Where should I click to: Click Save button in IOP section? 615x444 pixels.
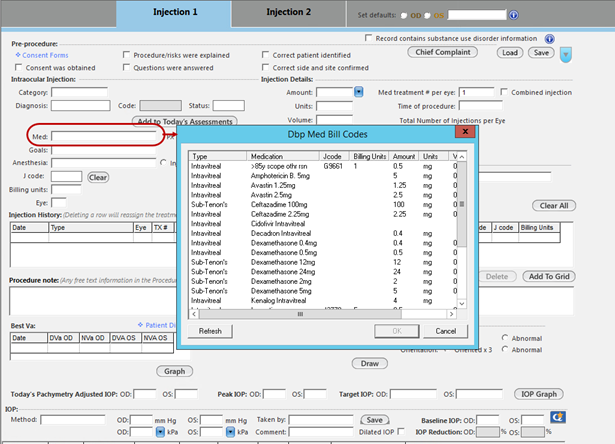point(375,420)
